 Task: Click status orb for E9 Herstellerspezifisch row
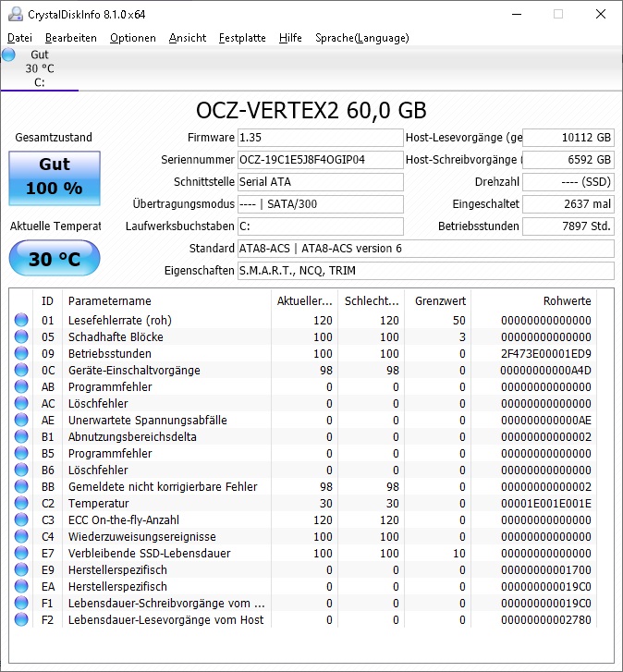[21, 569]
